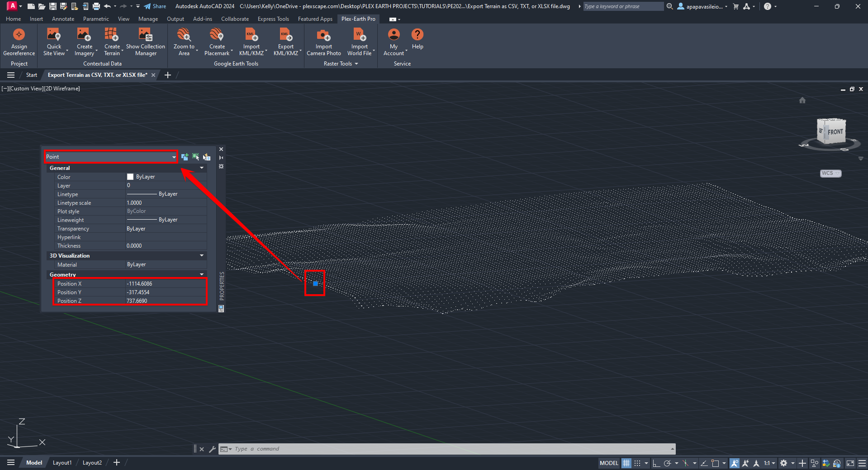Click the Save icon in quick access toolbar

52,6
